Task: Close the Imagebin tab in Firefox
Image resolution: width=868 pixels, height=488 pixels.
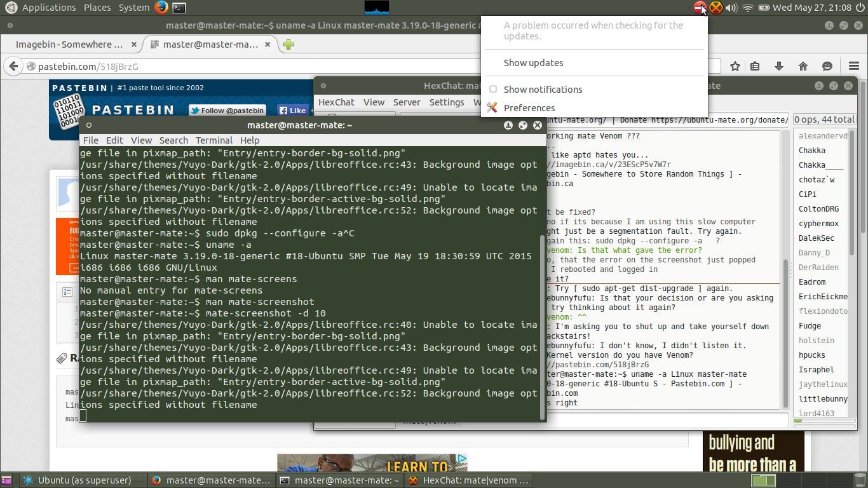Action: tap(133, 44)
